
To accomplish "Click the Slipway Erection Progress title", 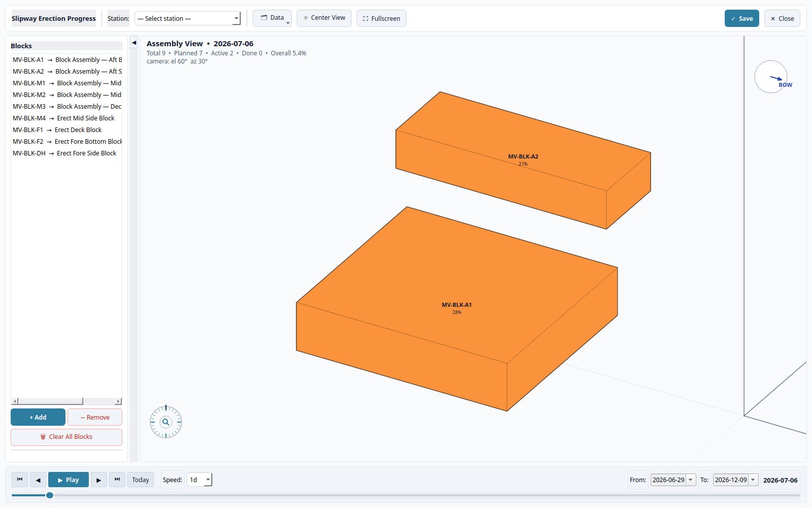I will tap(53, 18).
